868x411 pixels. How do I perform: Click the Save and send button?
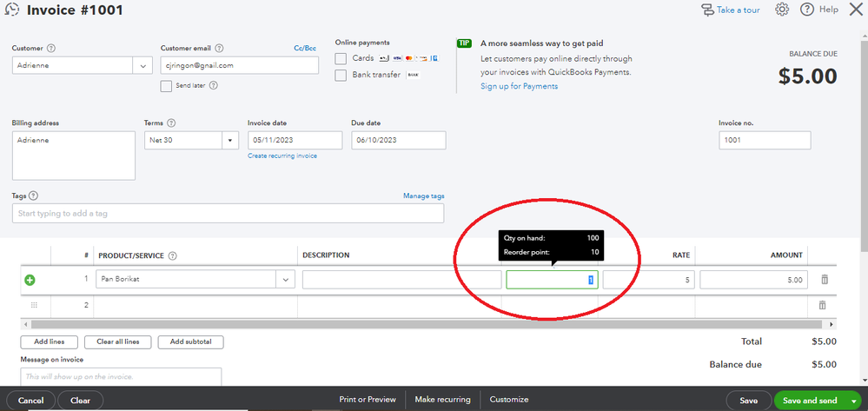click(811, 401)
